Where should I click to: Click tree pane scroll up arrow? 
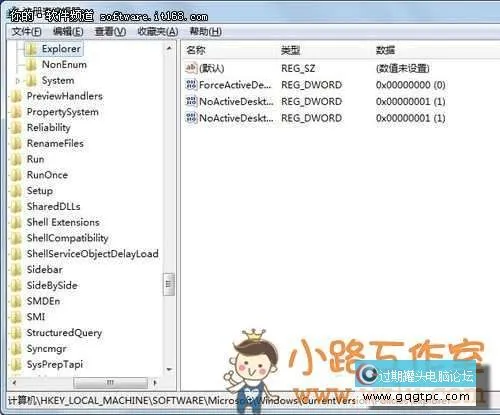coord(169,48)
